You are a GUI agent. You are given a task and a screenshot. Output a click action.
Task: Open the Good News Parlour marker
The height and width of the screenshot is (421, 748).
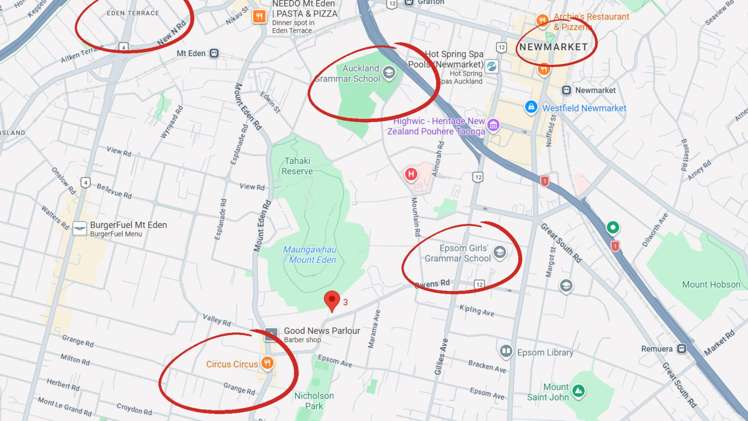(x=271, y=334)
